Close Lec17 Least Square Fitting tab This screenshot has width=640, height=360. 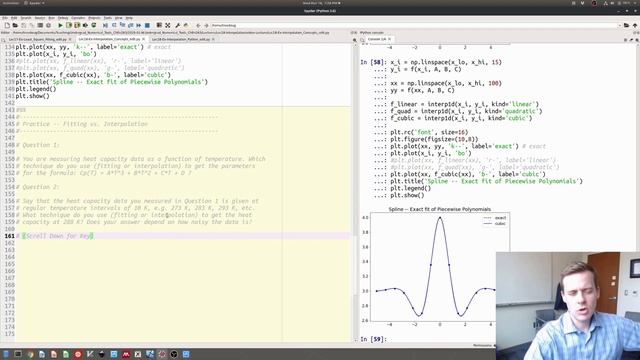pyautogui.click(x=70, y=40)
